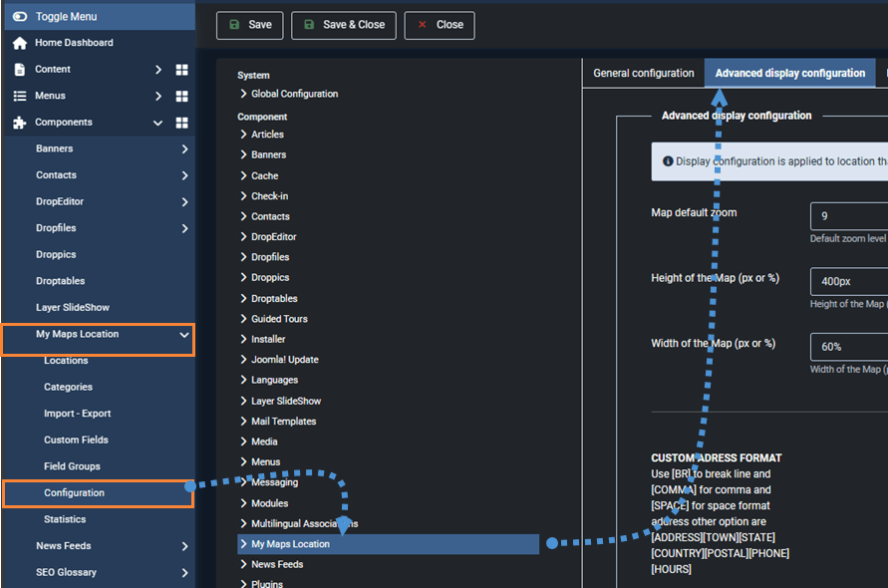Expand the News Feeds sidebar submenu
This screenshot has width=888, height=588.
click(x=184, y=546)
